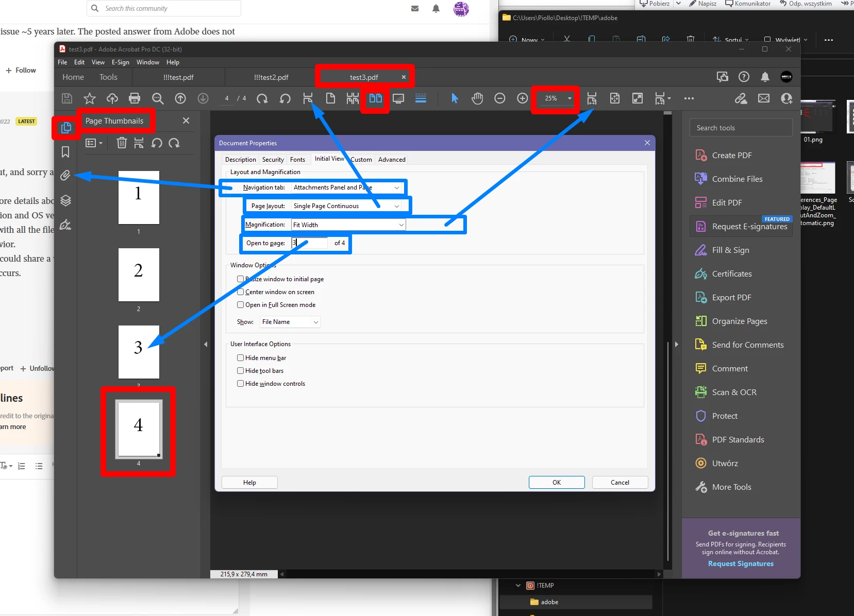
Task: Click the upload to cloud icon
Action: pos(112,98)
